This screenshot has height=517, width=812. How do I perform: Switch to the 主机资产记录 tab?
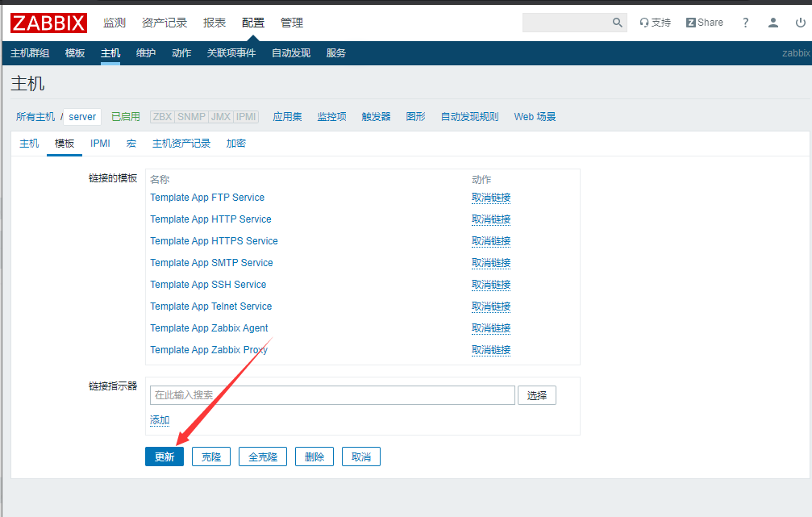click(181, 144)
